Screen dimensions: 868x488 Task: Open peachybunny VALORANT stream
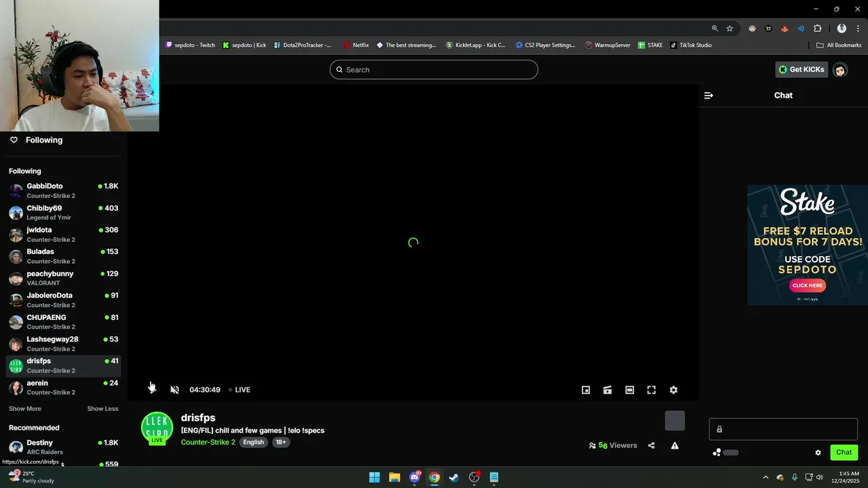64,278
